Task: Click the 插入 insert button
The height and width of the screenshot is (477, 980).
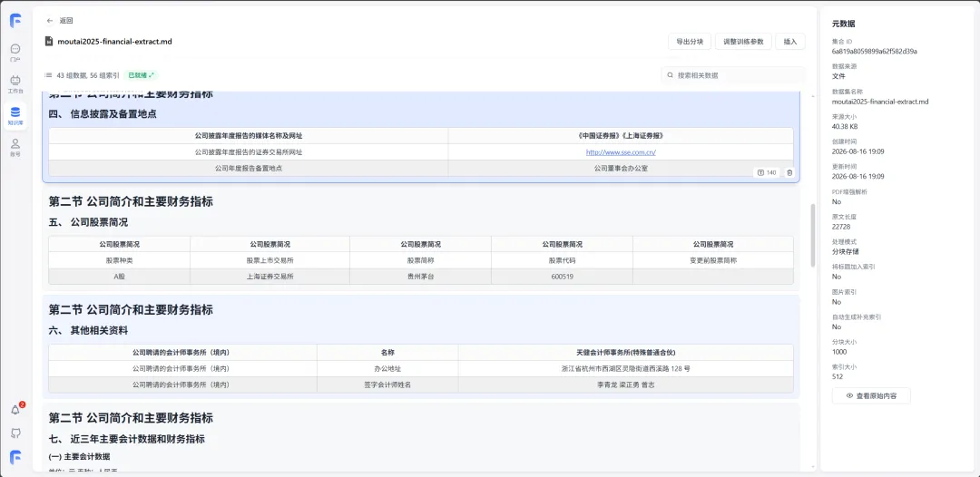Action: tap(790, 41)
